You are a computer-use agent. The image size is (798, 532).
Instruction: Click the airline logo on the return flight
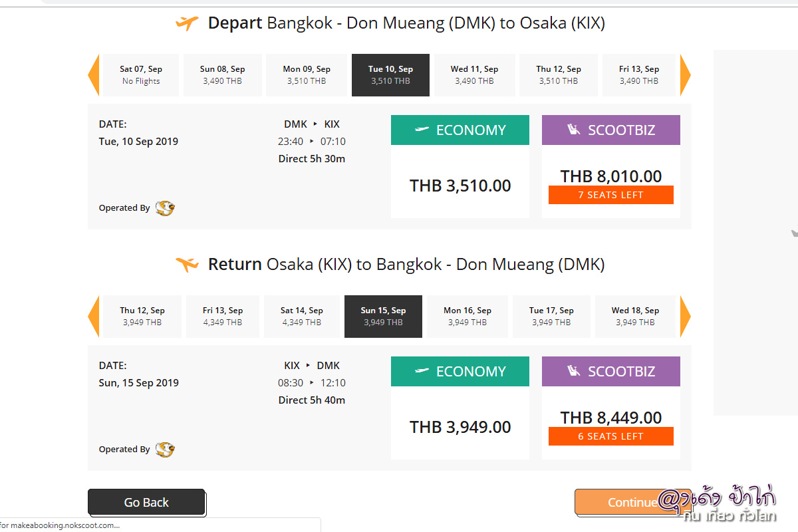(165, 450)
